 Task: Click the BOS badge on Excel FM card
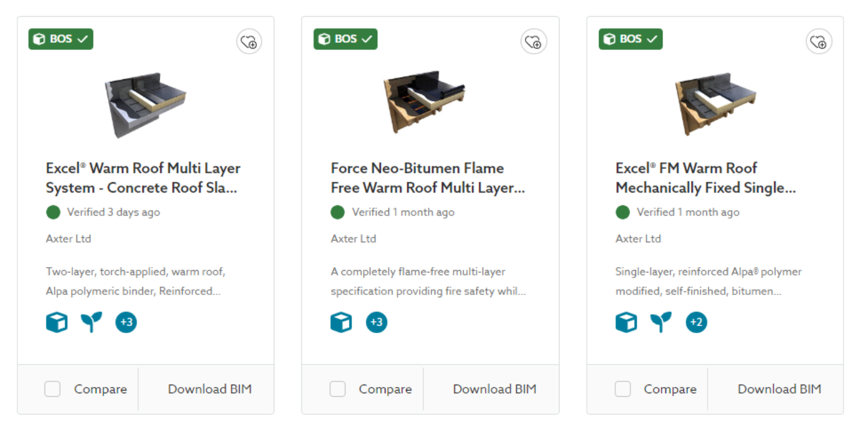click(x=630, y=39)
